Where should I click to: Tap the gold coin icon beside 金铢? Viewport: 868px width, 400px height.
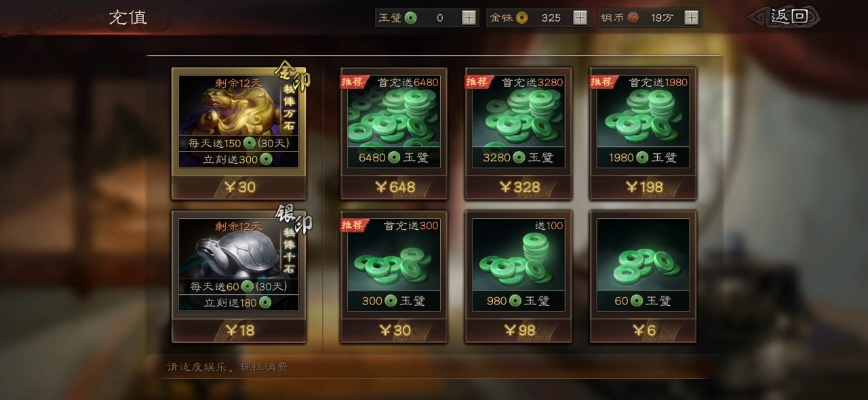click(521, 18)
